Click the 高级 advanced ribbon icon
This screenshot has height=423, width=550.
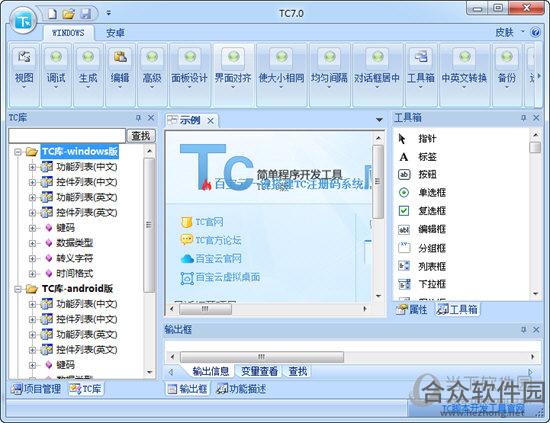point(152,57)
